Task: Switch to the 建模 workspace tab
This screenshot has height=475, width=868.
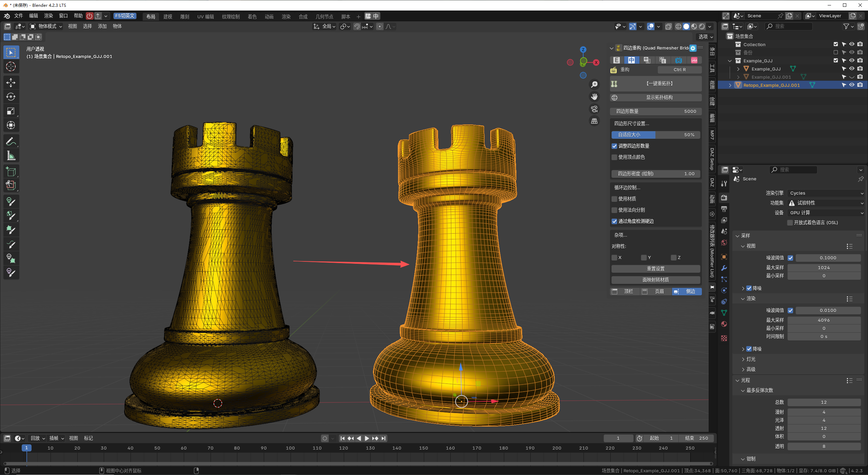Action: click(x=168, y=17)
